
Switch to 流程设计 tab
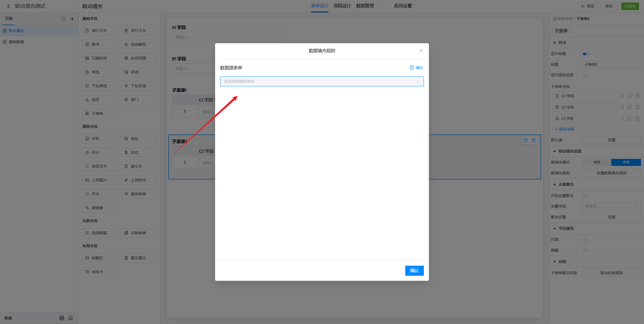(342, 6)
